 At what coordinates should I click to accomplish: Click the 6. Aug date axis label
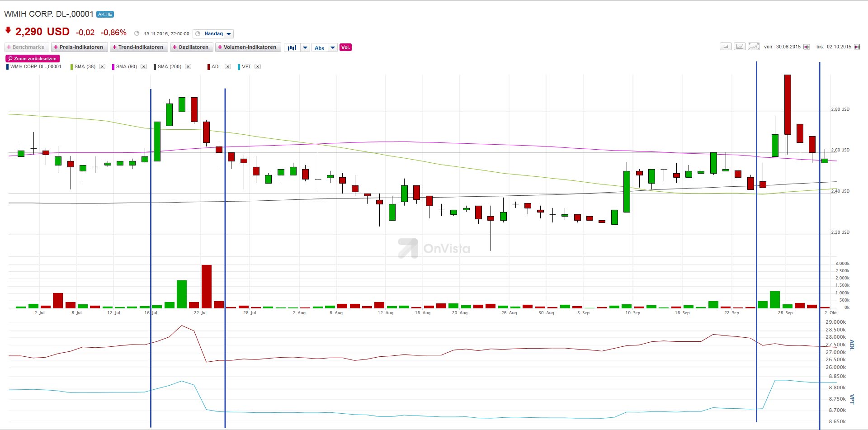point(336,313)
